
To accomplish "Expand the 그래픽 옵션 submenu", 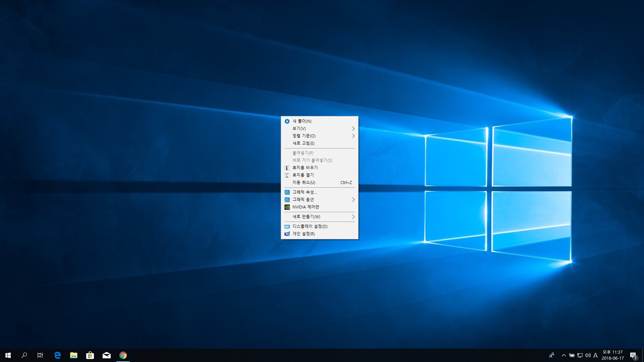I will pyautogui.click(x=319, y=199).
